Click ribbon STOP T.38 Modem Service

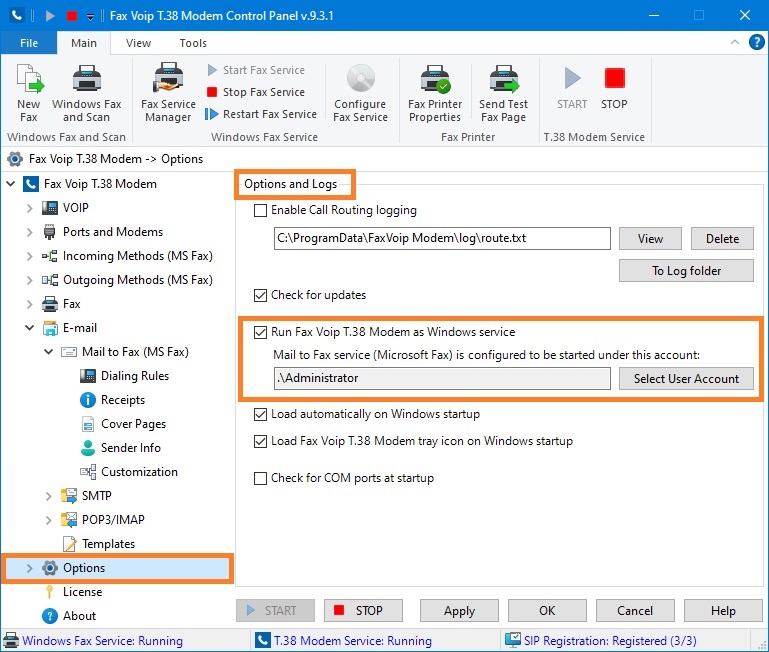[614, 88]
